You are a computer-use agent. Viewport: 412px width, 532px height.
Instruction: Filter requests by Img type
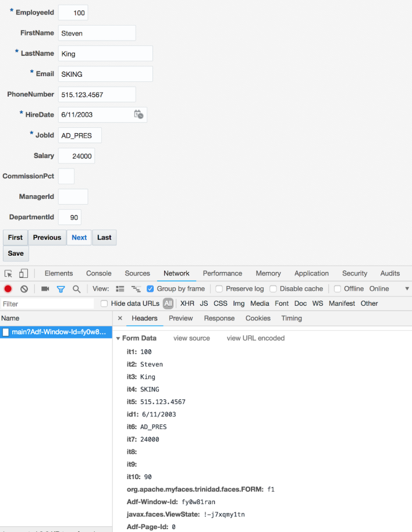(x=239, y=304)
